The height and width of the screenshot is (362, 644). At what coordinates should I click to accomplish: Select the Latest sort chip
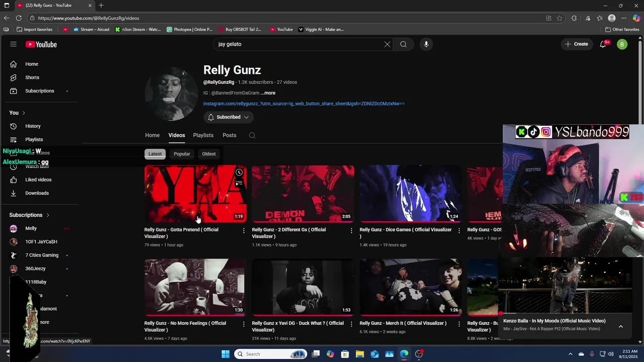155,154
